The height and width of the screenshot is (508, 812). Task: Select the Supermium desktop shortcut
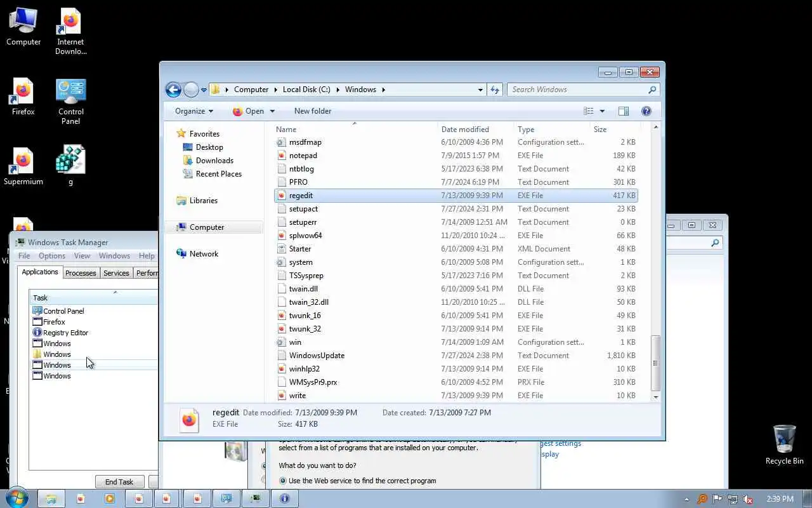(x=23, y=167)
